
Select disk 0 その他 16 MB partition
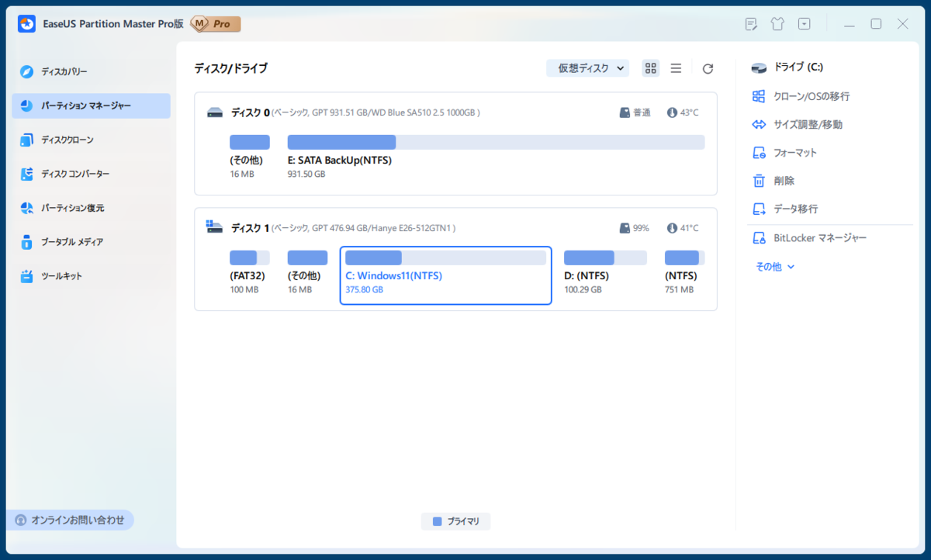tap(250, 155)
